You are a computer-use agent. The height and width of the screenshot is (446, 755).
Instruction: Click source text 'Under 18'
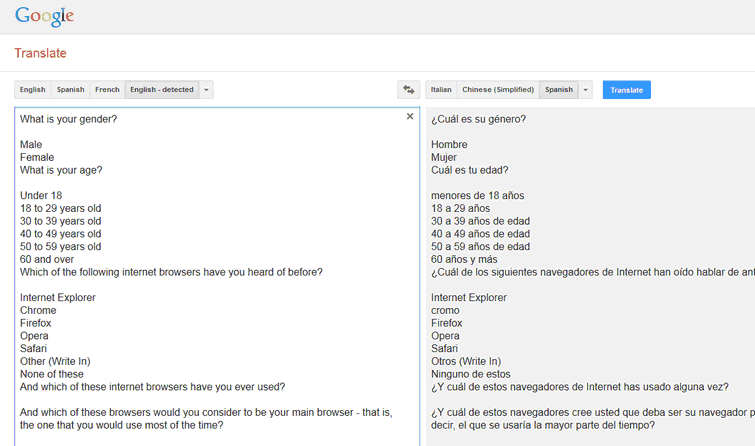click(x=41, y=196)
